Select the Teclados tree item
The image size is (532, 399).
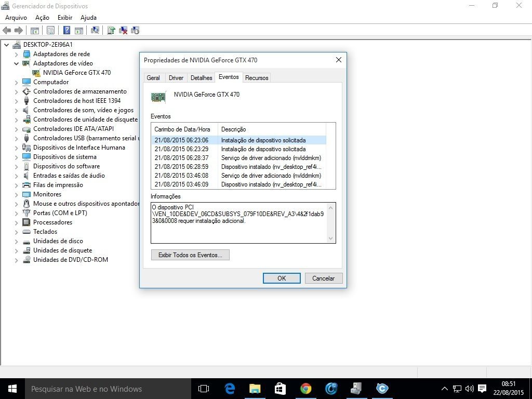[x=45, y=232]
